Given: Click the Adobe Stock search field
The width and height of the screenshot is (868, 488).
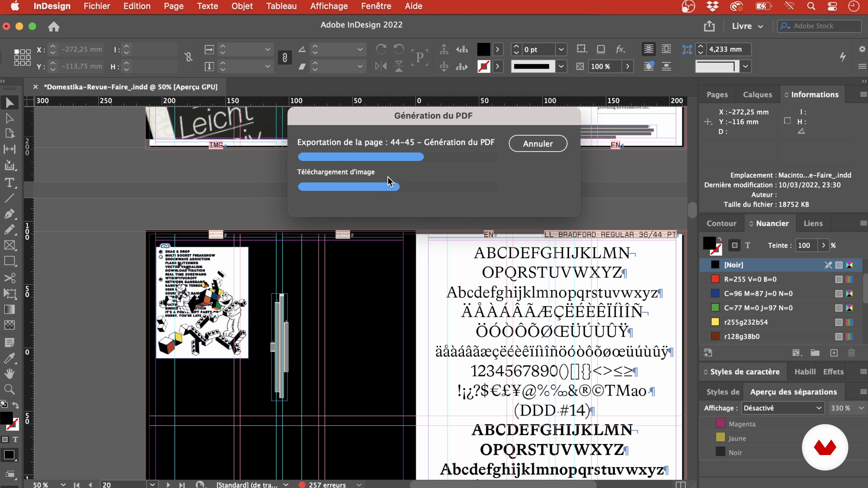Looking at the screenshot, I should tap(819, 26).
